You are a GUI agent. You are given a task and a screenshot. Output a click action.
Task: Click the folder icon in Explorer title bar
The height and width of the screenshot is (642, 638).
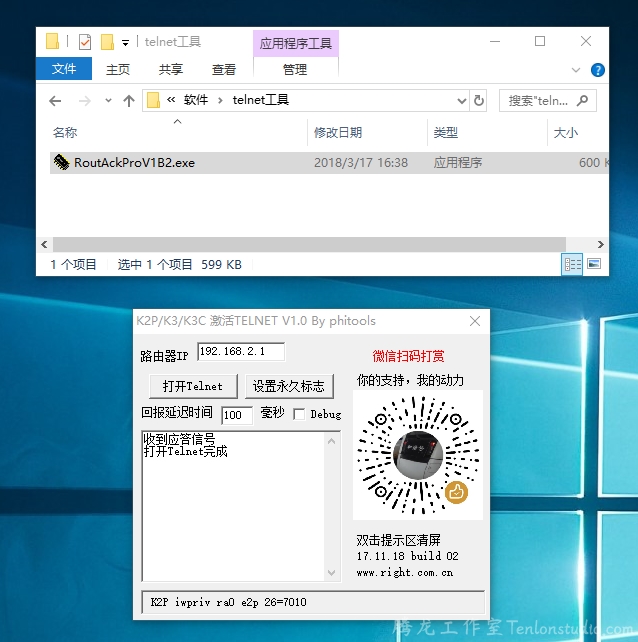click(52, 41)
